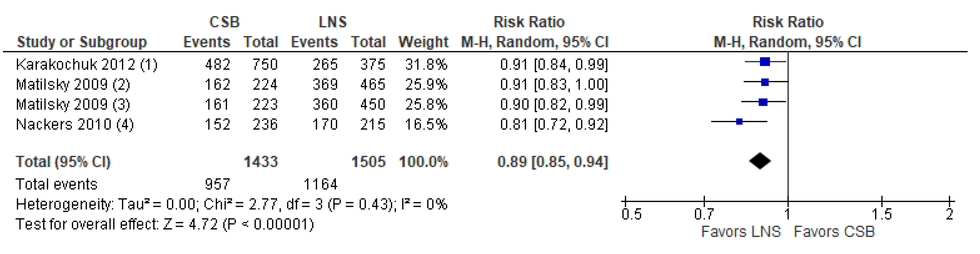Select the Matilsky 2009 (2) row label

pyautogui.click(x=73, y=84)
